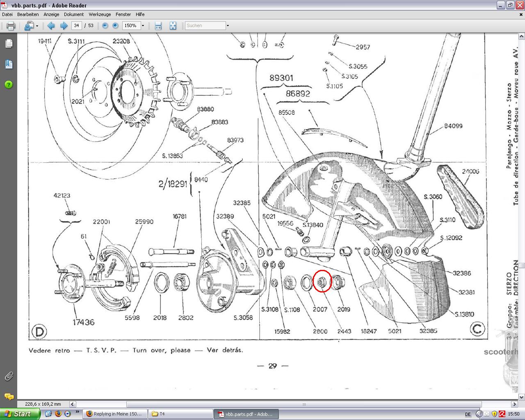Open the Werkzeuge menu
The height and width of the screenshot is (420, 525).
click(100, 14)
